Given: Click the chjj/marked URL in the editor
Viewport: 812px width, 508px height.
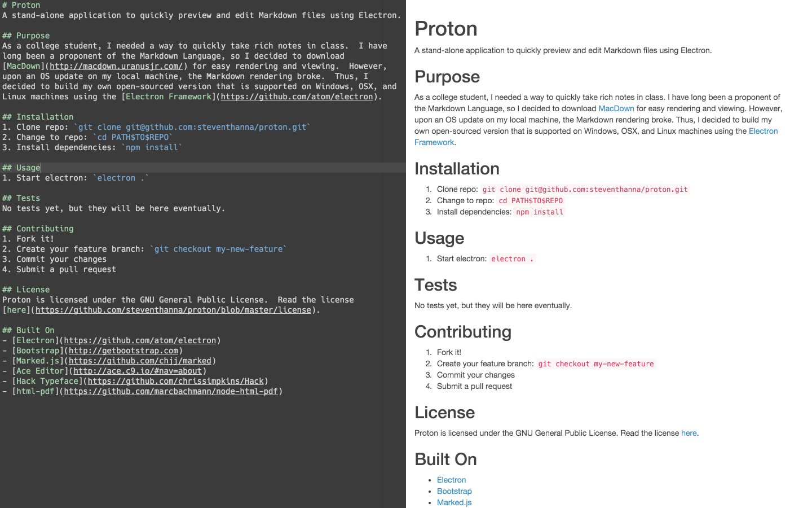Looking at the screenshot, I should coord(140,361).
